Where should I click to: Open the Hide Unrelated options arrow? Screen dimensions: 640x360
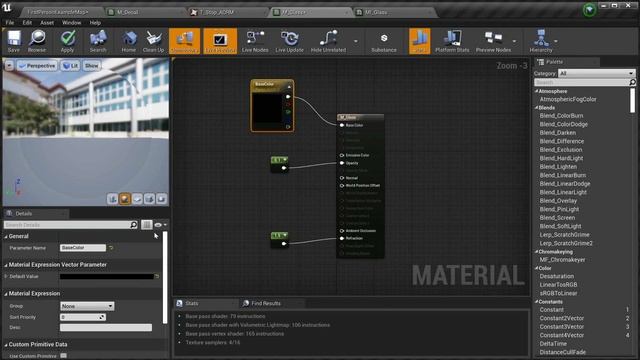tap(356, 41)
